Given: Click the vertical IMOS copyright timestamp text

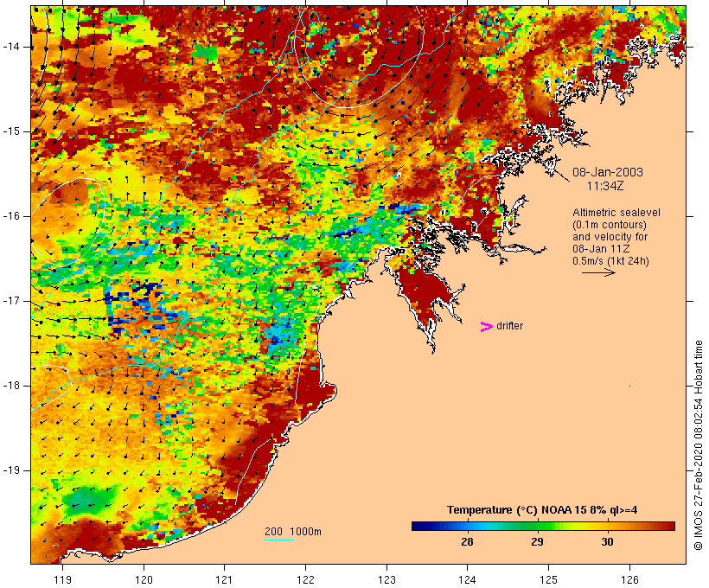Looking at the screenshot, I should tap(699, 445).
